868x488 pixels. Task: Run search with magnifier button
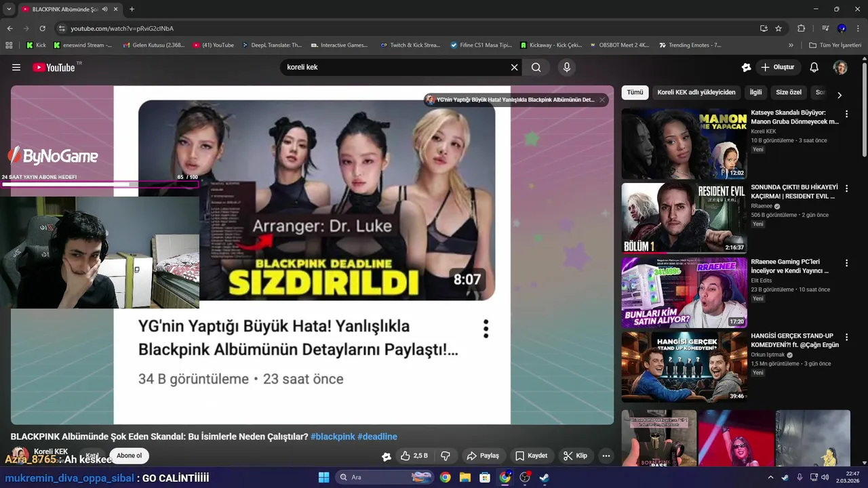(x=536, y=67)
